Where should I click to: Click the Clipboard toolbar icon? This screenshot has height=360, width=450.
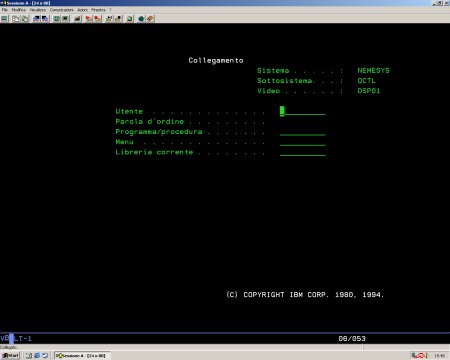click(x=129, y=19)
